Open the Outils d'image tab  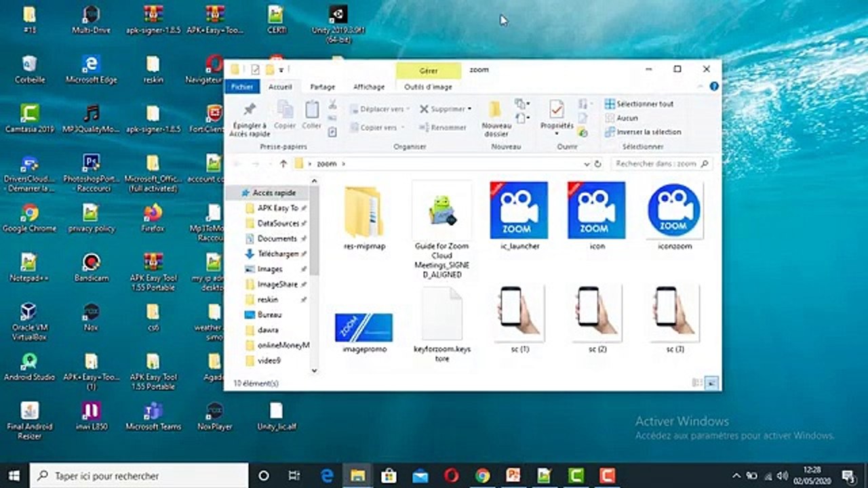click(428, 87)
